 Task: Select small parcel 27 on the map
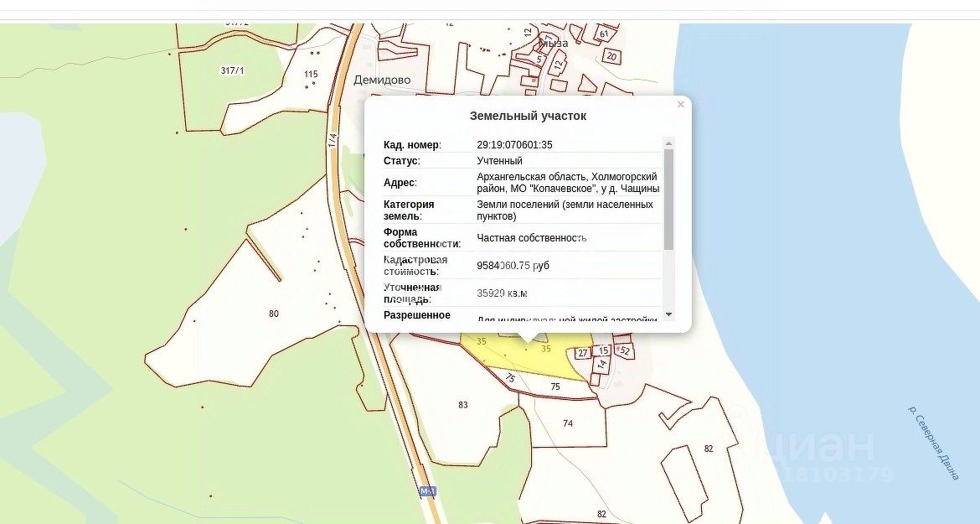point(582,353)
